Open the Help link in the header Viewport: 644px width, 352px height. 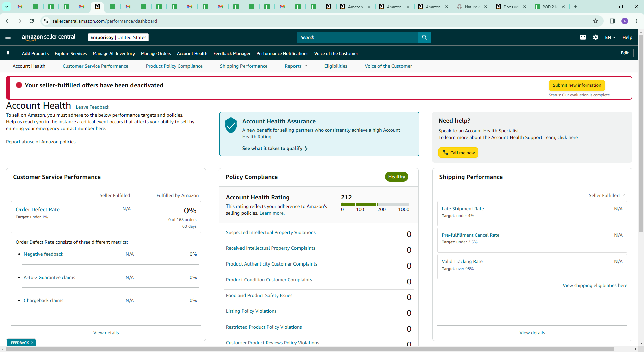(x=627, y=37)
